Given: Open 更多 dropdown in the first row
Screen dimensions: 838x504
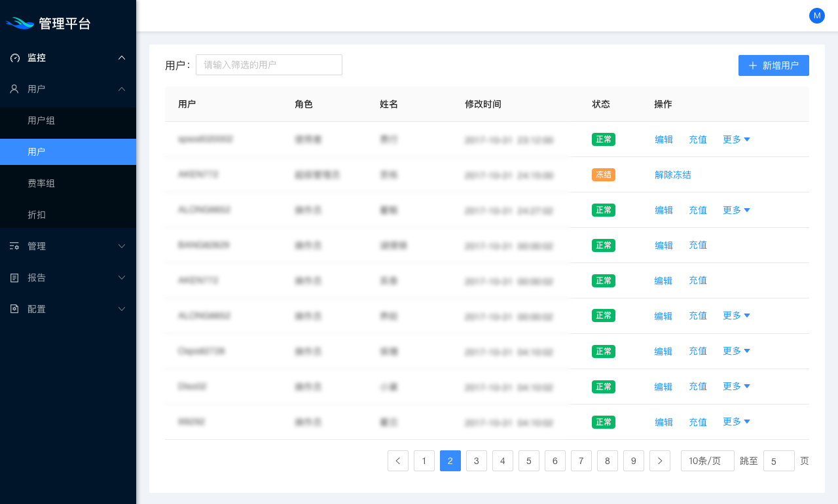Looking at the screenshot, I should tap(736, 139).
